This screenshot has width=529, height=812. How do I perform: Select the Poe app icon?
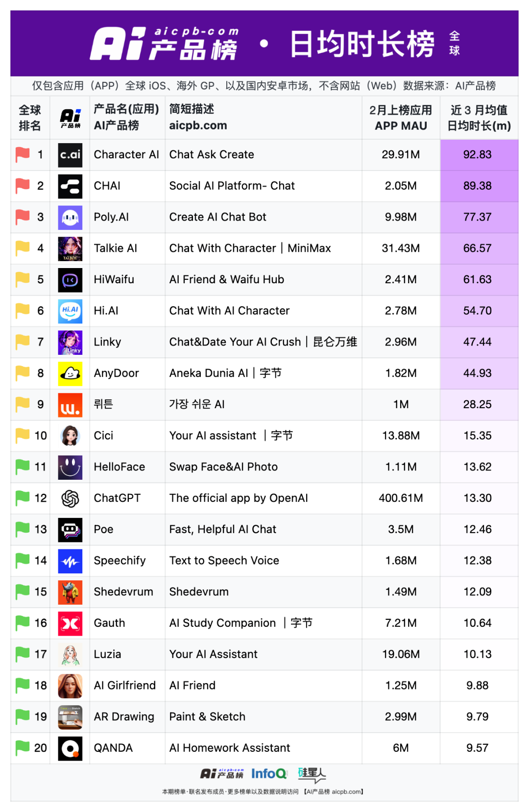(x=70, y=530)
